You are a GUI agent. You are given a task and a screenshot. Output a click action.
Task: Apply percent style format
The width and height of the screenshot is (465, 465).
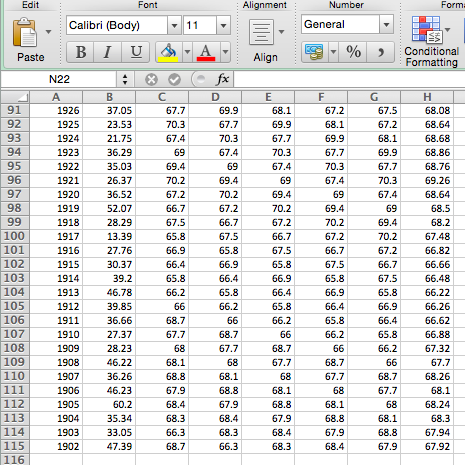pos(353,52)
